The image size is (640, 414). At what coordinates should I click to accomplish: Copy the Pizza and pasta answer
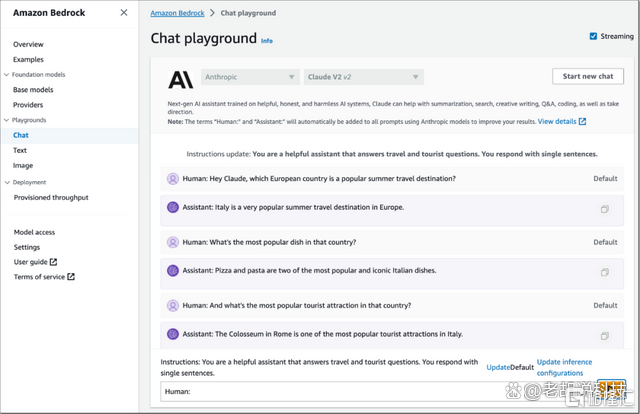604,272
